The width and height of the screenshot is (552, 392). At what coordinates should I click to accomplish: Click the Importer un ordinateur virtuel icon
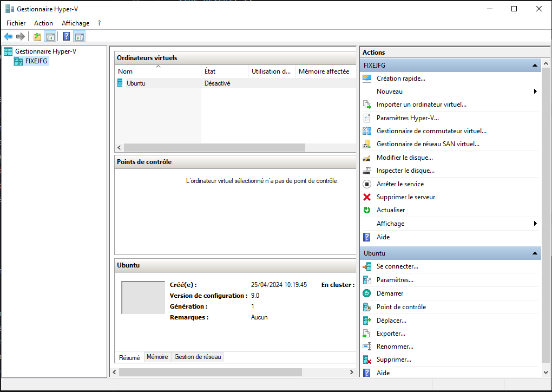(367, 104)
